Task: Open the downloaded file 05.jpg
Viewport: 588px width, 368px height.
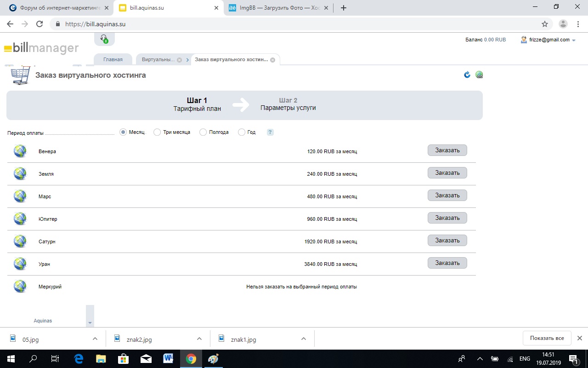Action: [x=30, y=339]
